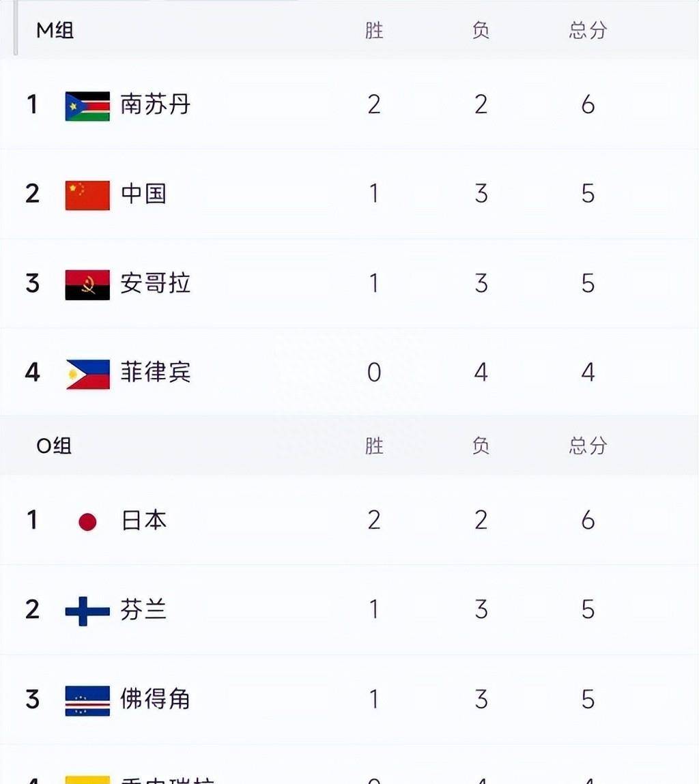Click the M组 group header
Viewport: 699px width, 784px height.
click(55, 31)
